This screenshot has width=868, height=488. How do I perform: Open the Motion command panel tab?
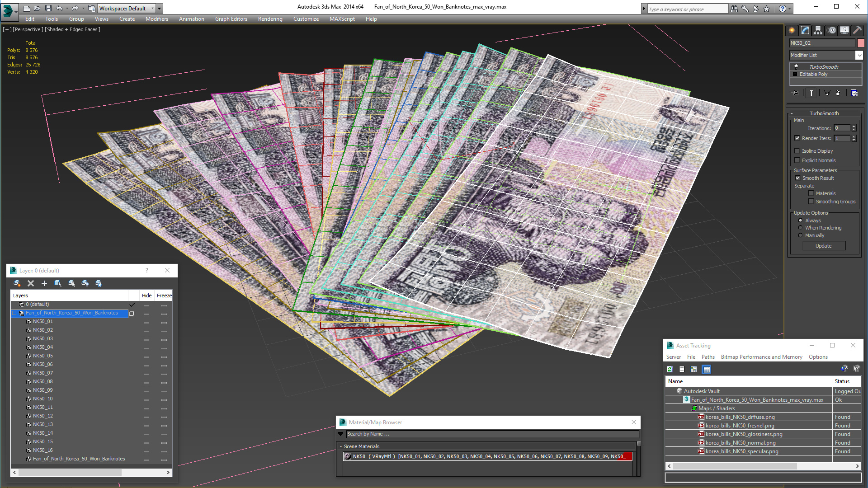point(831,30)
